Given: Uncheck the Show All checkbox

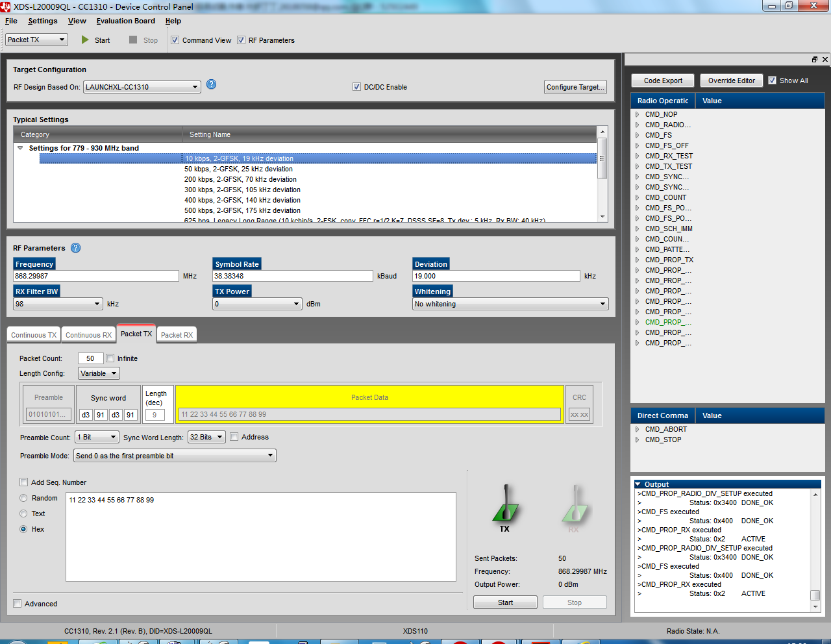Looking at the screenshot, I should pos(772,80).
